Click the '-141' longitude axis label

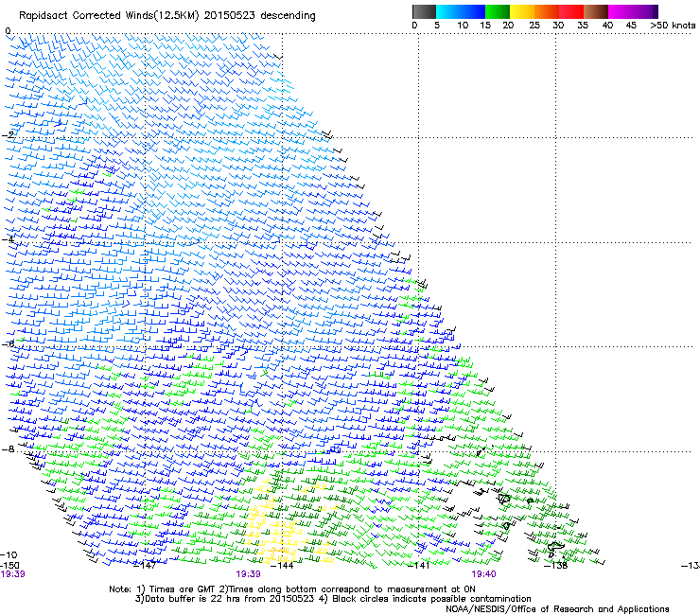(419, 566)
